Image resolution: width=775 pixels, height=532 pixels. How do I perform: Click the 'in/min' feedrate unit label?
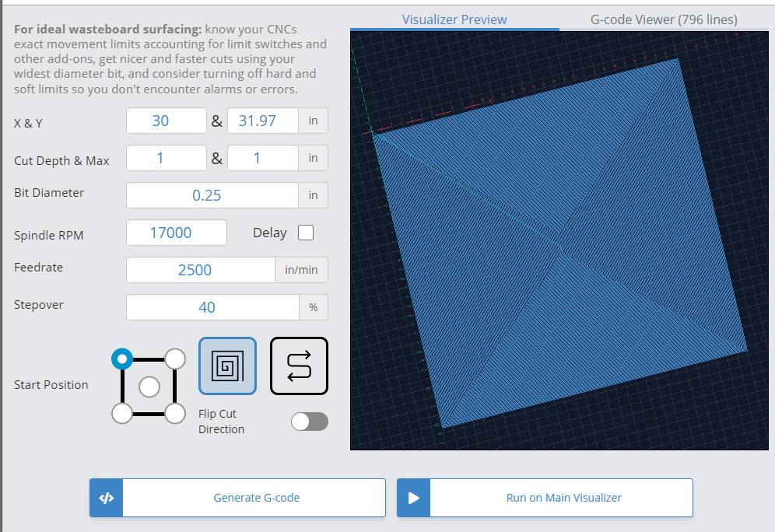pos(301,270)
